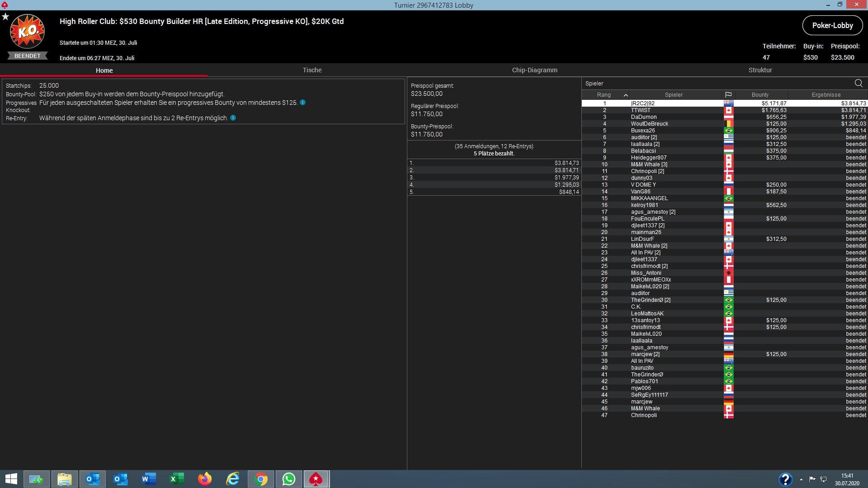Click the info icon next to Progressives Knockout
Viewport: 868px width, 488px height.
click(302, 103)
